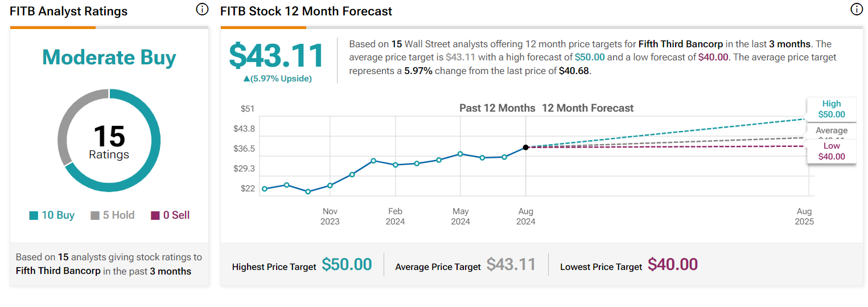
Task: Click the 10 Buy legend label
Action: (x=58, y=215)
